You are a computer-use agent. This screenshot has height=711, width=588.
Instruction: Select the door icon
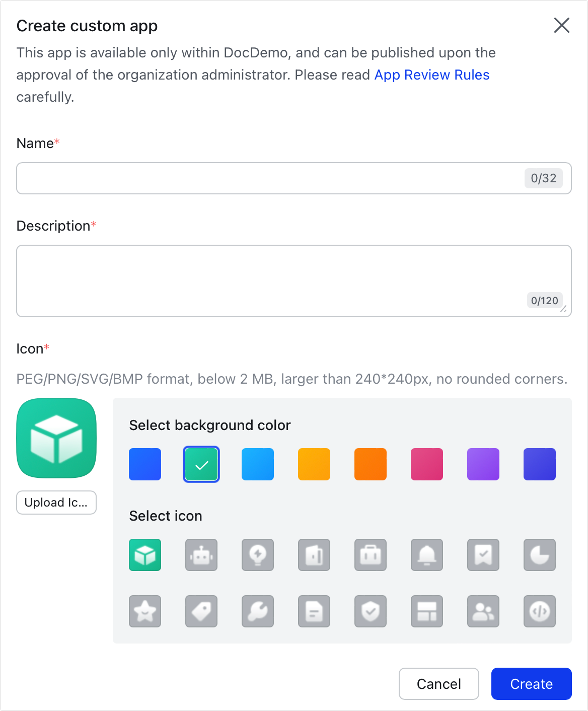click(314, 555)
